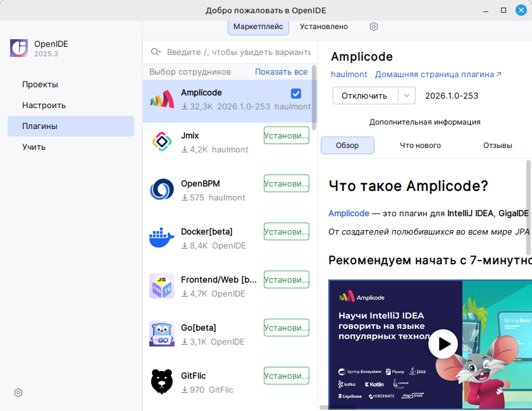The height and width of the screenshot is (411, 532).
Task: Click the video thumbnail banner text
Action: pos(383,326)
